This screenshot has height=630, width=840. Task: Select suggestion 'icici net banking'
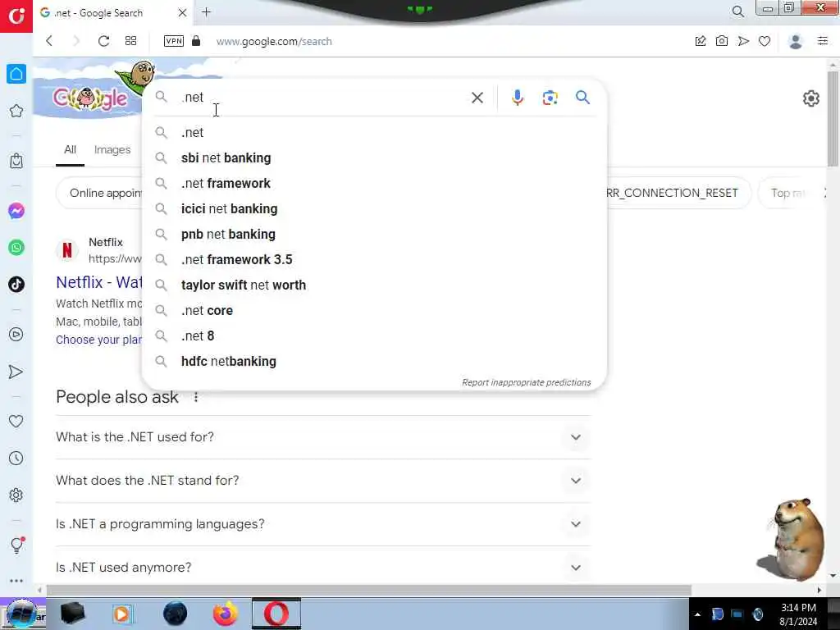point(374,209)
